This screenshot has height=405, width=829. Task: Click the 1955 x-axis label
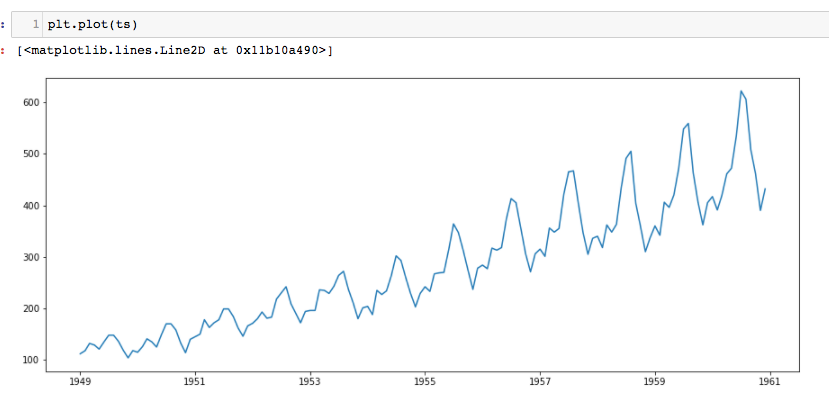[x=425, y=381]
